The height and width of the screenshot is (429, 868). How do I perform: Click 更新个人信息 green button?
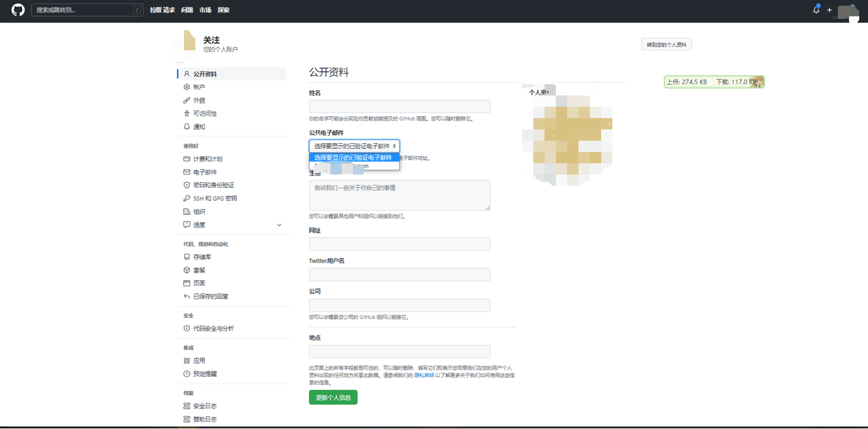click(x=333, y=398)
